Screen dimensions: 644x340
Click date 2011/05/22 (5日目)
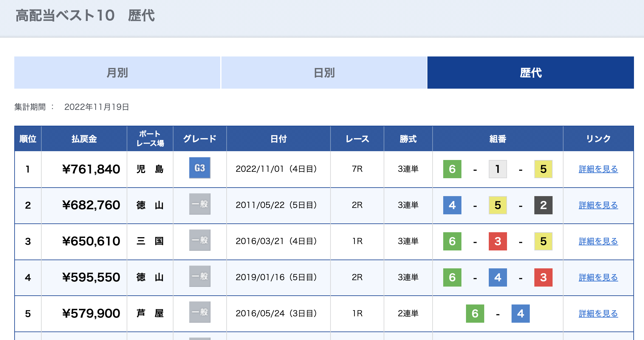click(x=276, y=205)
